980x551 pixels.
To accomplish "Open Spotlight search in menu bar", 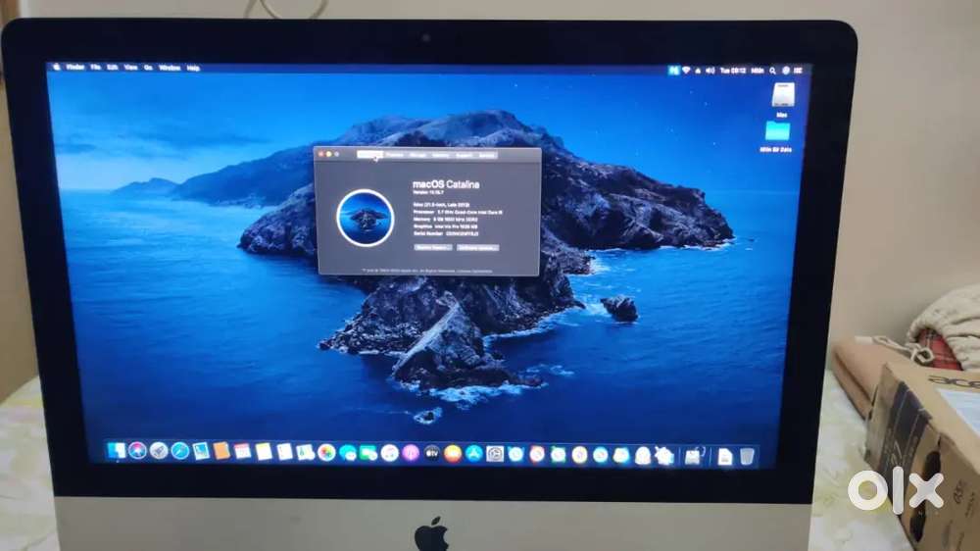I will (x=773, y=71).
